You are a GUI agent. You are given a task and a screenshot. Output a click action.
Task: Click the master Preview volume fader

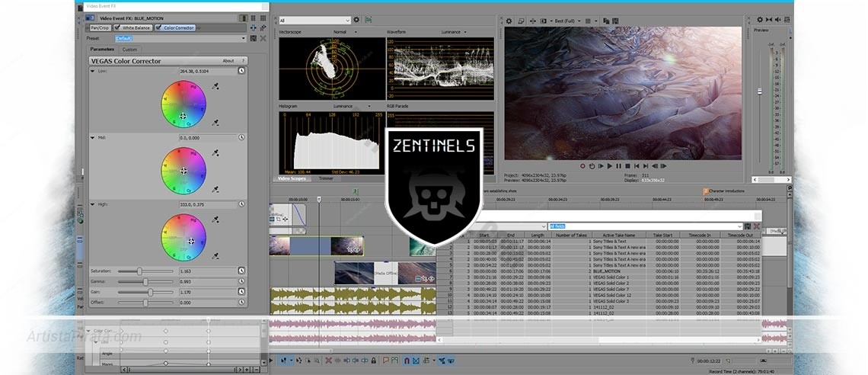tap(760, 91)
